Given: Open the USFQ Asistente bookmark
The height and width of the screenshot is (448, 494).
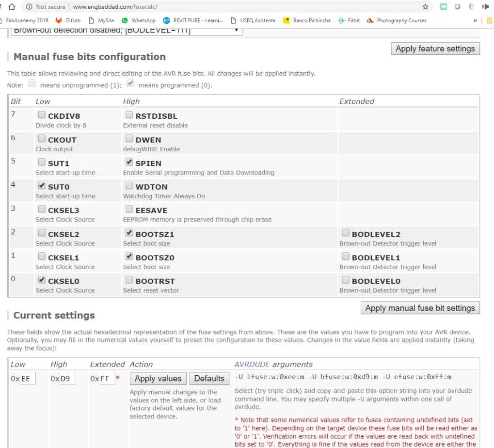Looking at the screenshot, I should point(253,20).
